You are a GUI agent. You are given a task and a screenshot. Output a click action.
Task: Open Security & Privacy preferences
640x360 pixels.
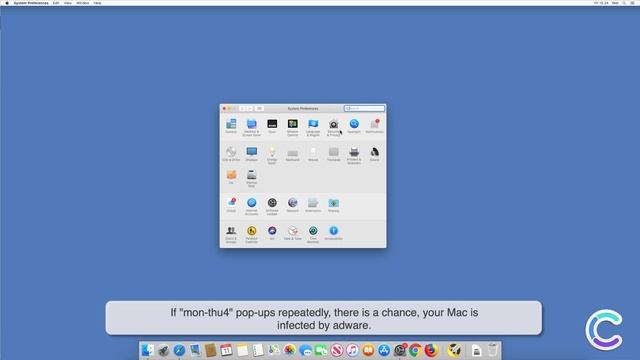coord(333,127)
